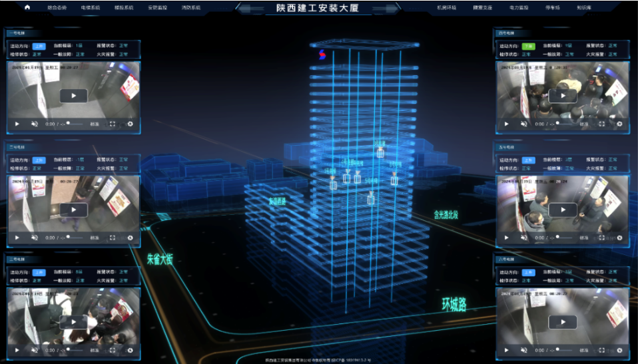Unmute the 三号电梯 camera feed
Viewport: 638px width, 364px height.
(x=35, y=350)
